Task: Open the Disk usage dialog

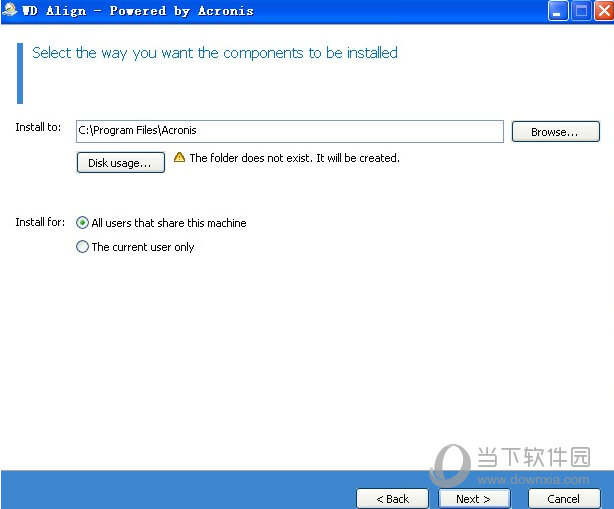Action: pyautogui.click(x=121, y=162)
